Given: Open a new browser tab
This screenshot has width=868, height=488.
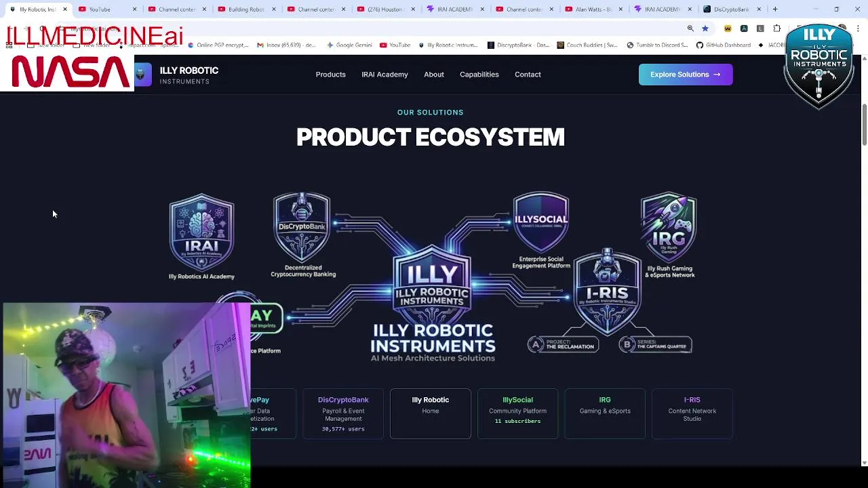Looking at the screenshot, I should (775, 9).
